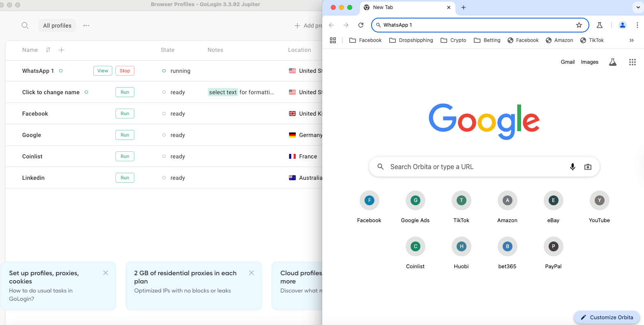
Task: Click the Customize Orbita button
Action: (x=607, y=317)
